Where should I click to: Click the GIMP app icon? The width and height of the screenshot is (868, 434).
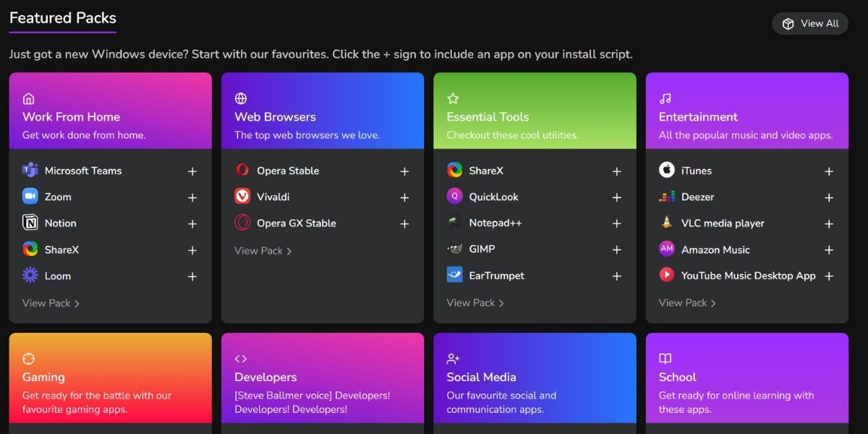click(454, 249)
